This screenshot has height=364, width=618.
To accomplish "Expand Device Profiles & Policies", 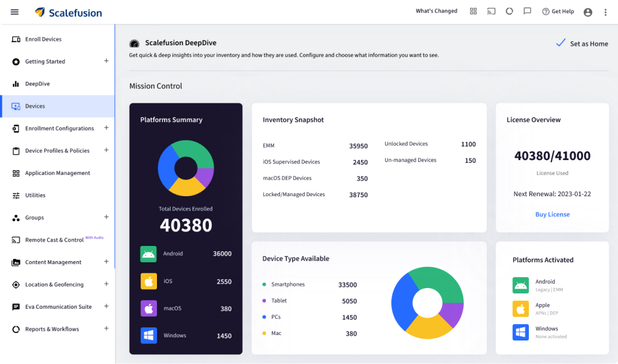I will coord(106,150).
